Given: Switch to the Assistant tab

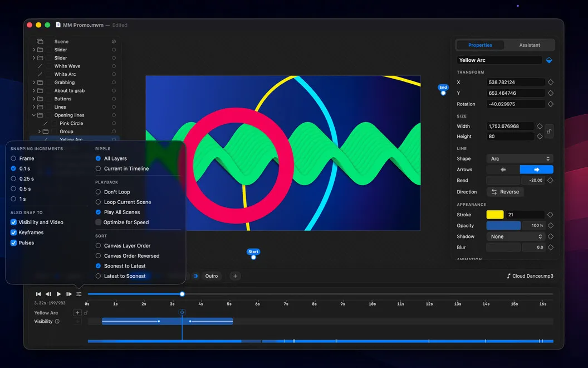Looking at the screenshot, I should click(x=530, y=45).
